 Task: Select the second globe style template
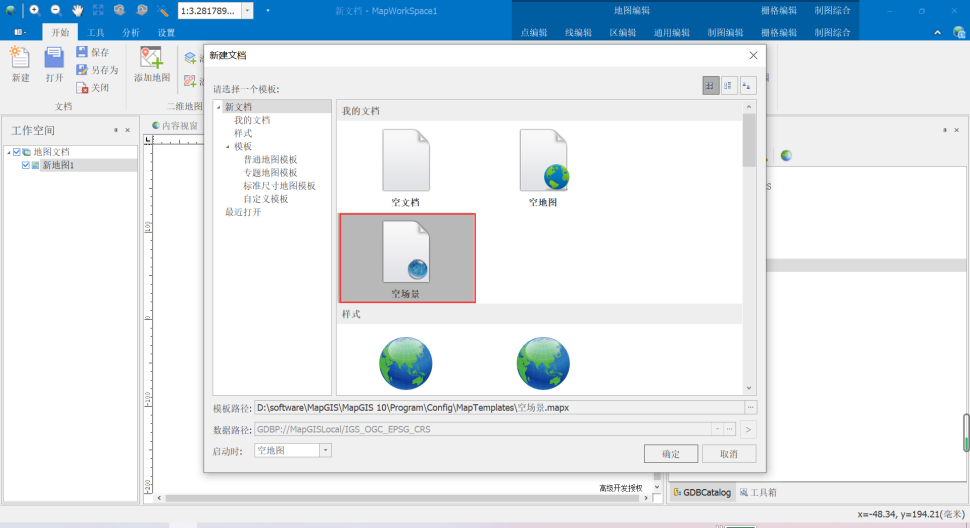click(543, 363)
